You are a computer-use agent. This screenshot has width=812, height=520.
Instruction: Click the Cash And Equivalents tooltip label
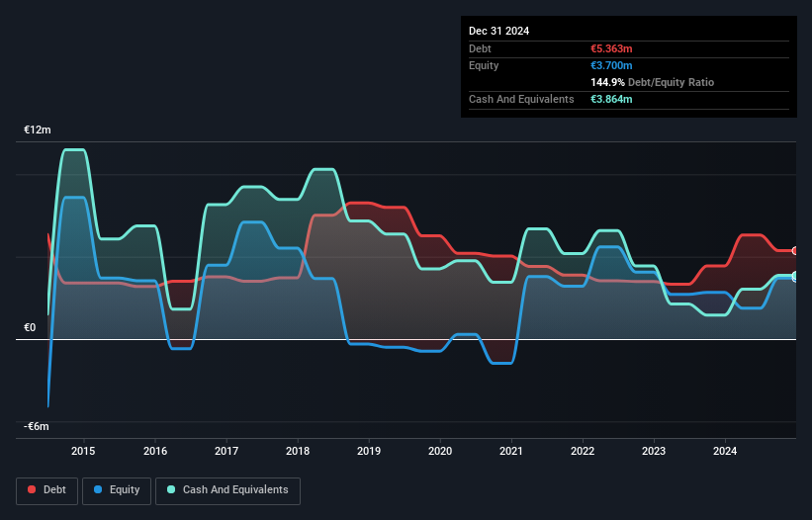click(521, 99)
